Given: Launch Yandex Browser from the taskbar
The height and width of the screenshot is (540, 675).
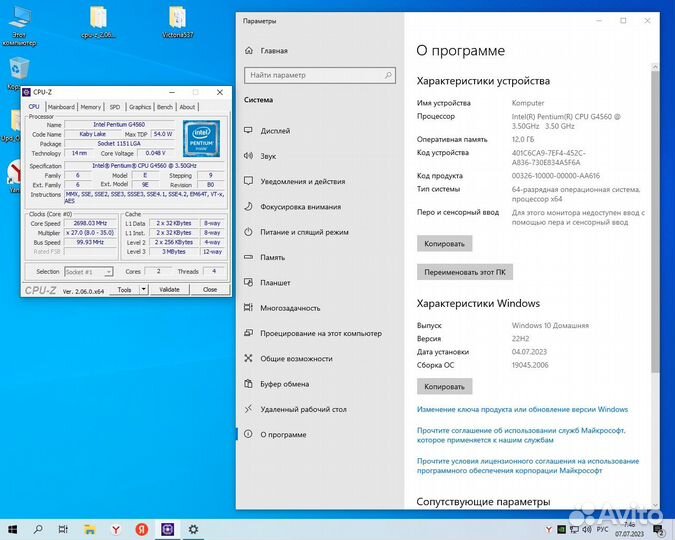Looking at the screenshot, I should point(116,529).
